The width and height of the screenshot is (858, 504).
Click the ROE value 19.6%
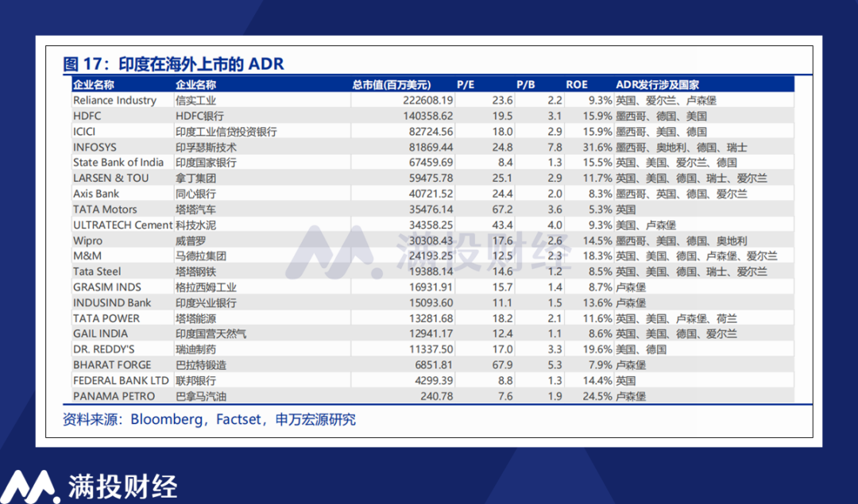[x=597, y=349]
